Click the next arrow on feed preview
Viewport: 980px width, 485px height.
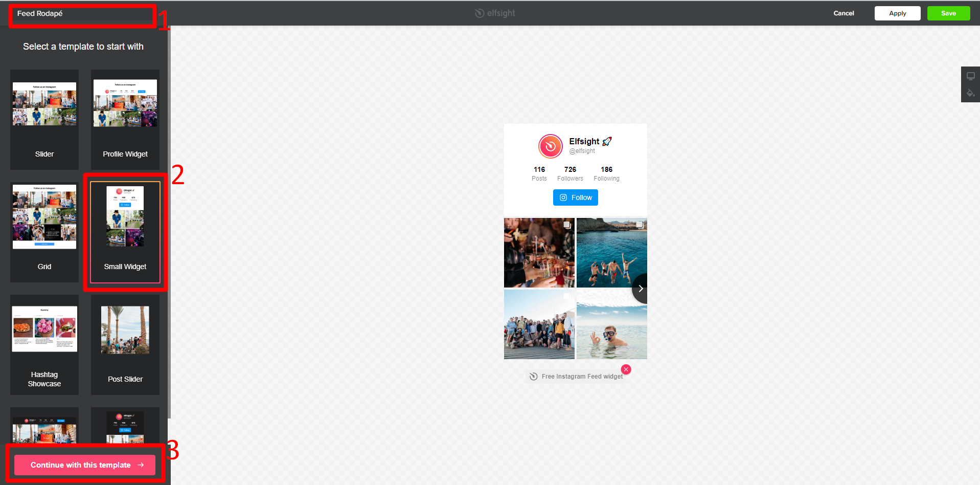tap(640, 289)
